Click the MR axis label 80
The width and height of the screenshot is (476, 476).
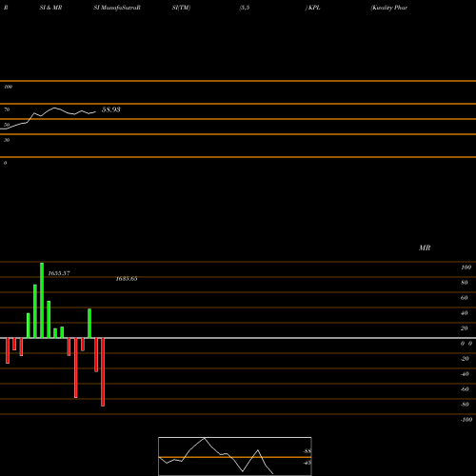[465, 283]
